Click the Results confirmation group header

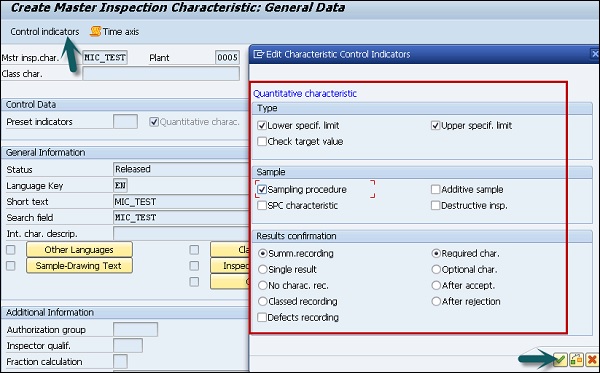coord(422,236)
